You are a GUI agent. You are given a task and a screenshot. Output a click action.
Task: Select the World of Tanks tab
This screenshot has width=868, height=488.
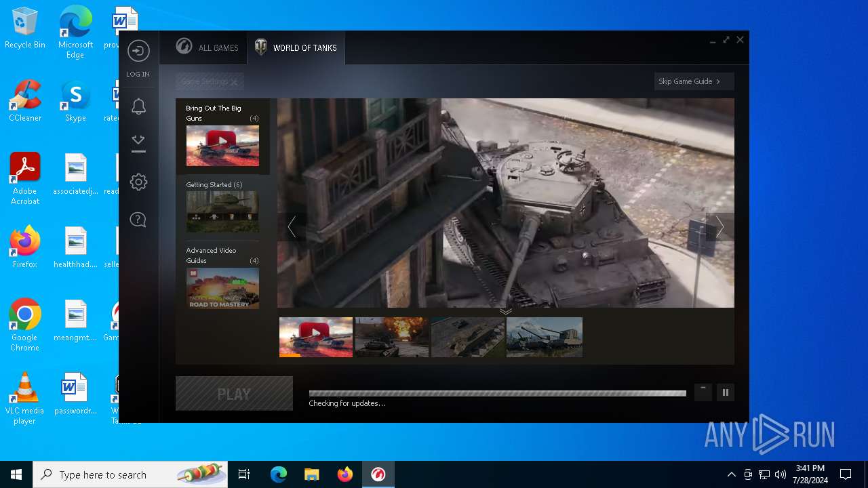pyautogui.click(x=296, y=47)
